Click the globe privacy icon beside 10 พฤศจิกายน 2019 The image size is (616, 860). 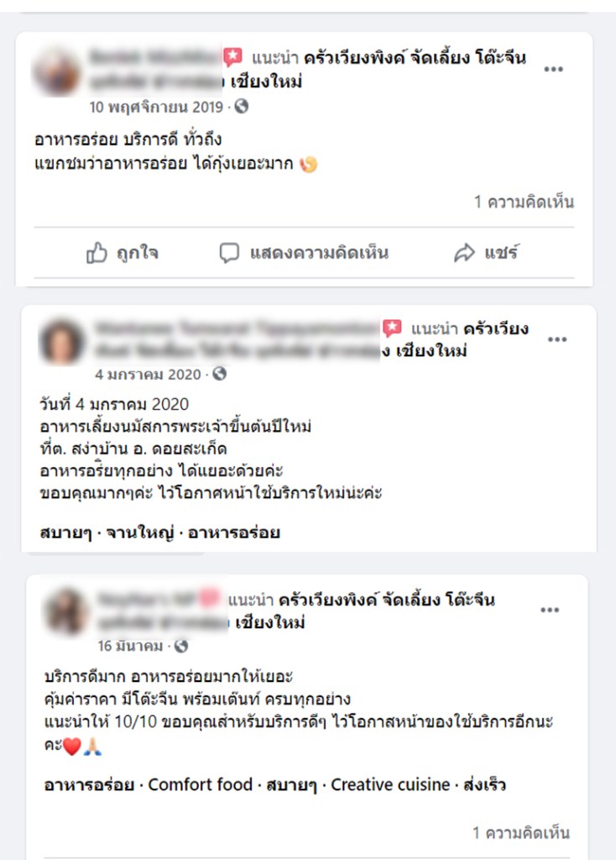[x=242, y=107]
